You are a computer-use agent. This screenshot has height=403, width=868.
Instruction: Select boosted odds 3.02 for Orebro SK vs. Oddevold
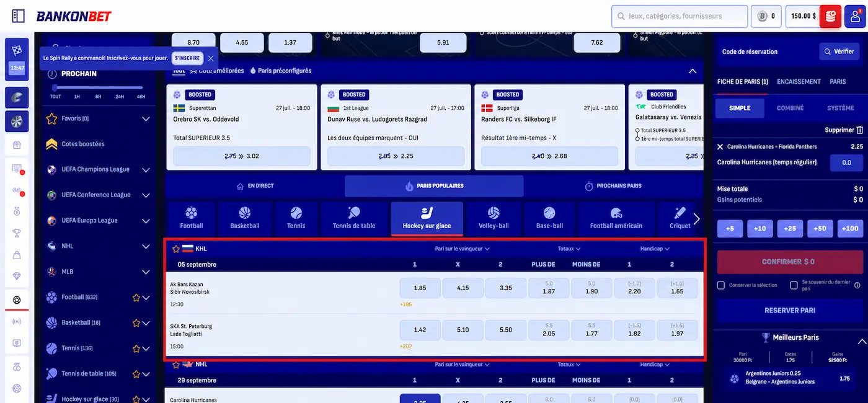click(x=242, y=156)
